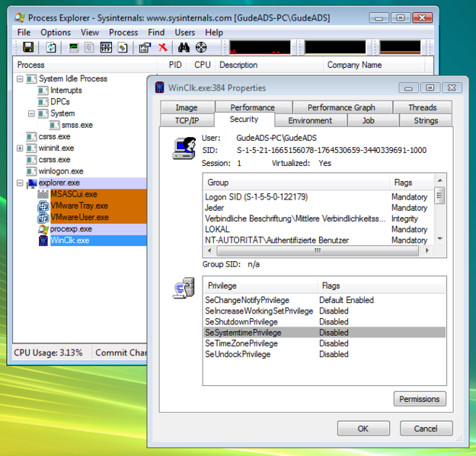
Task: Click the binoculars Find Handle icon
Action: [x=184, y=47]
